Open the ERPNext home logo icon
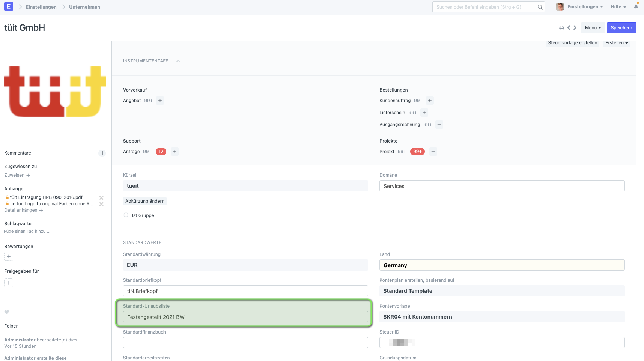Viewport: 644px width, 361px height. [9, 6]
